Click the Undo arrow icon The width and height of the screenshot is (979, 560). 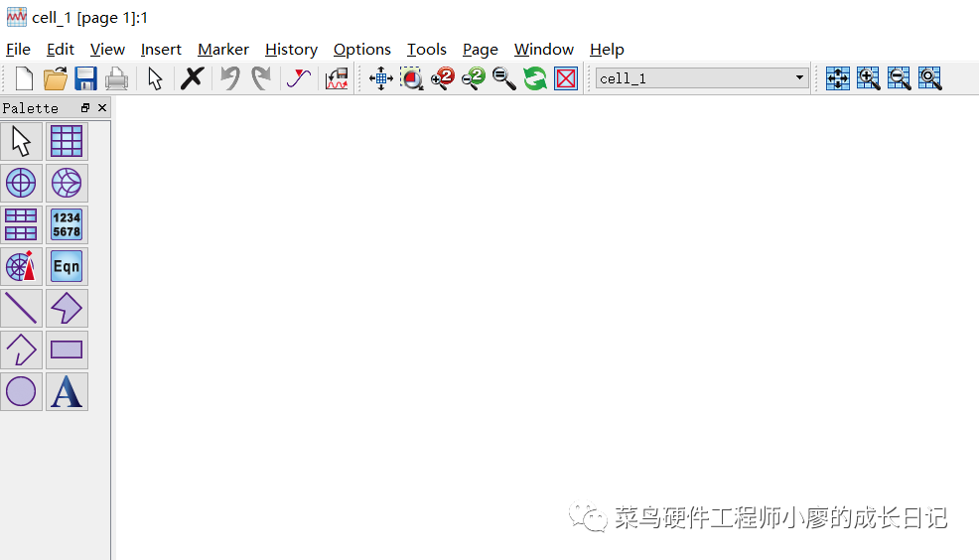click(229, 78)
